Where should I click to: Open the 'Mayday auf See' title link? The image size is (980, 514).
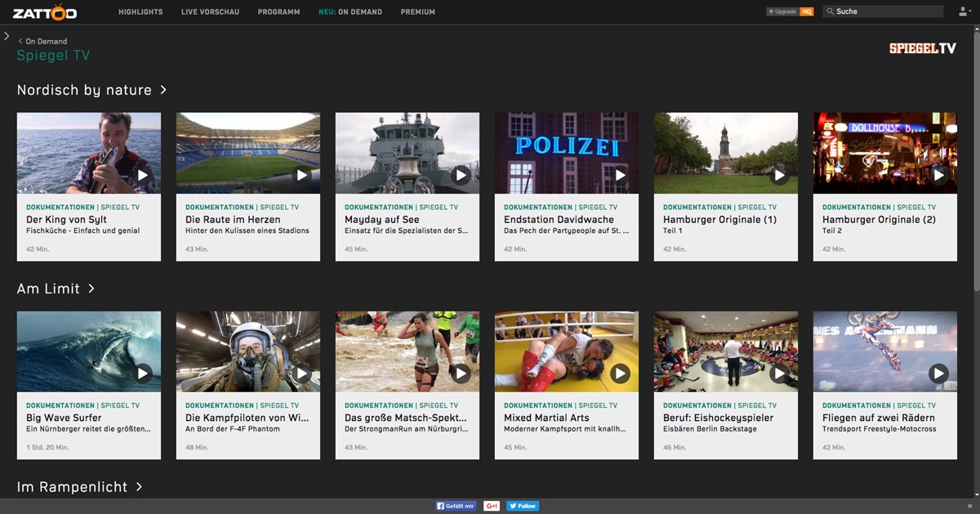[x=382, y=220]
